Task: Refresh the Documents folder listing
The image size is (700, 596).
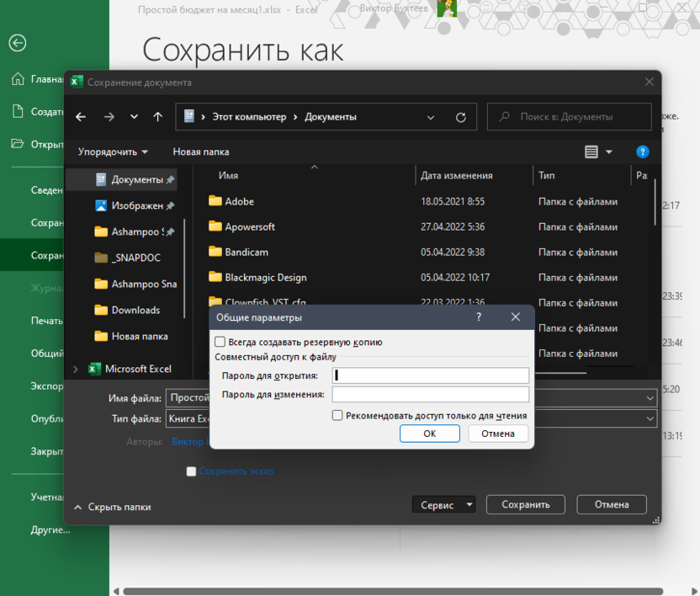Action: tap(460, 117)
